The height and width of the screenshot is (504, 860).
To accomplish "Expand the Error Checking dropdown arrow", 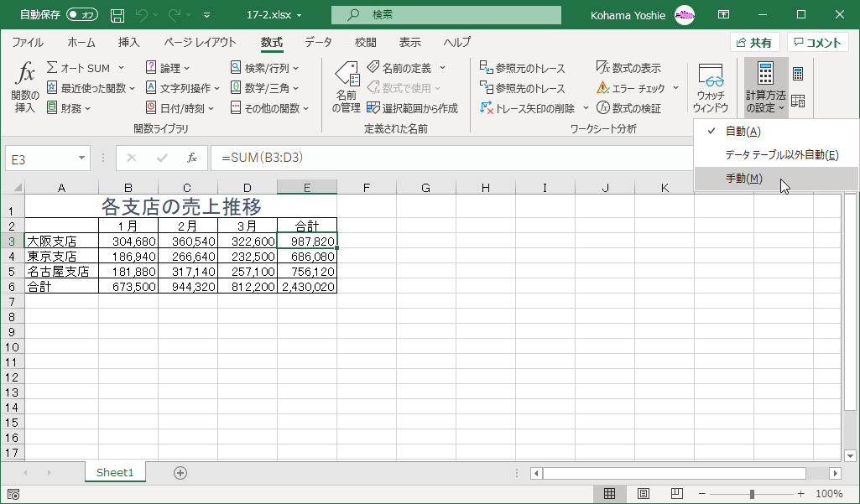I will tap(675, 88).
